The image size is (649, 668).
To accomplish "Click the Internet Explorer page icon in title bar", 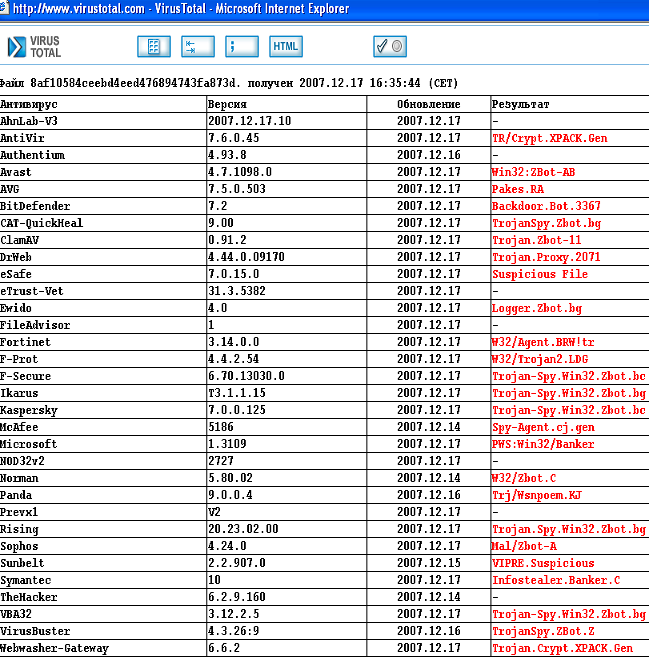I will pos(4,8).
